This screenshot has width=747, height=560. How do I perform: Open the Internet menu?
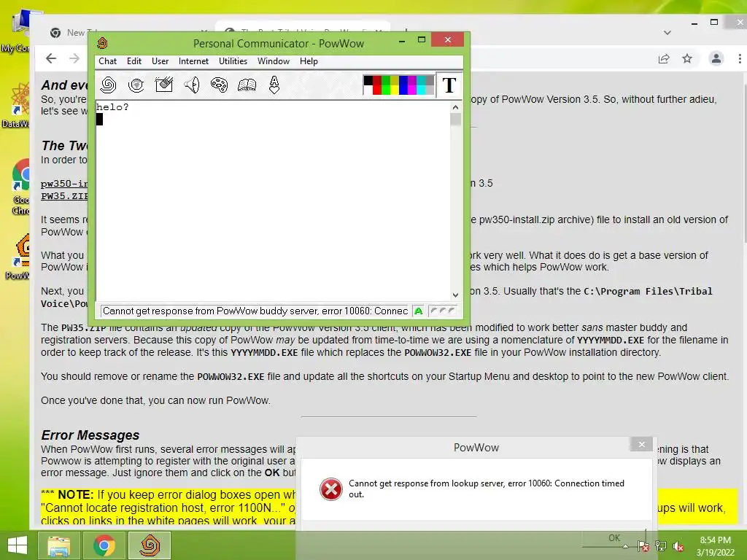193,61
